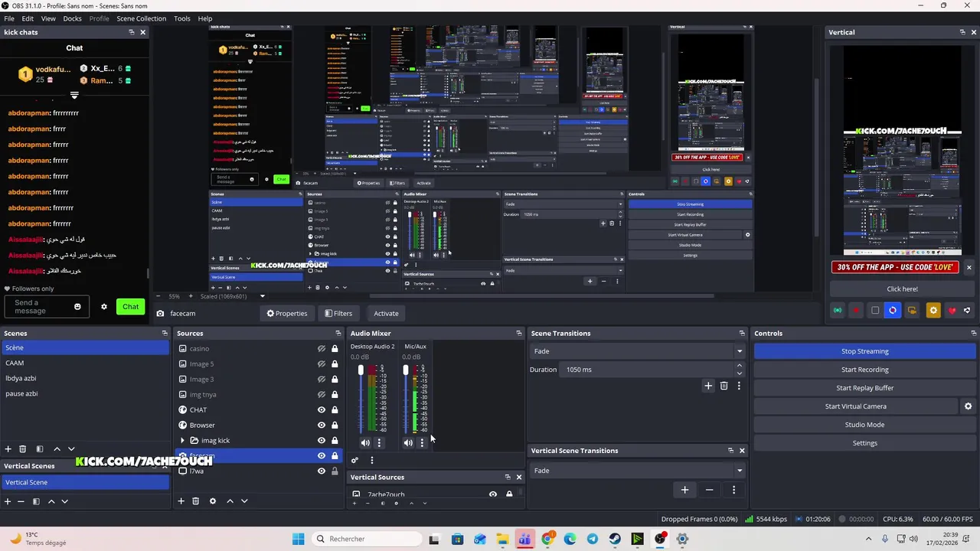This screenshot has height=551, width=980.
Task: Remove scene transition with trash icon
Action: point(724,386)
